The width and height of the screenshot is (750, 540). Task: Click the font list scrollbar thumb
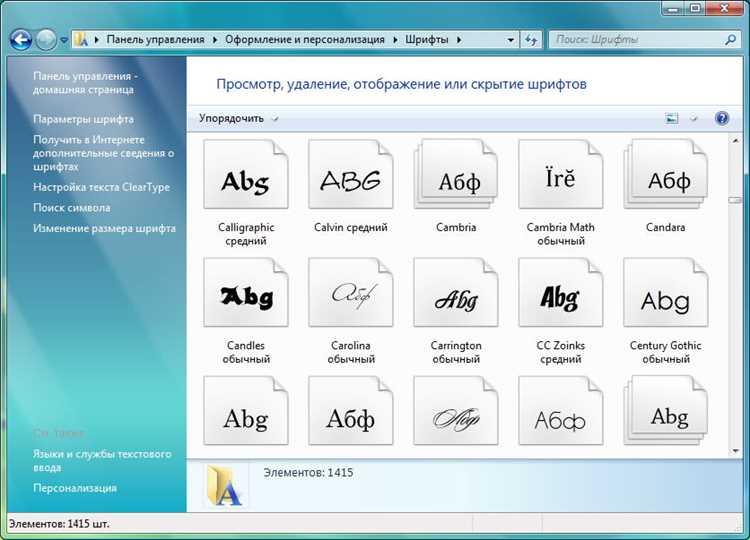click(x=735, y=200)
